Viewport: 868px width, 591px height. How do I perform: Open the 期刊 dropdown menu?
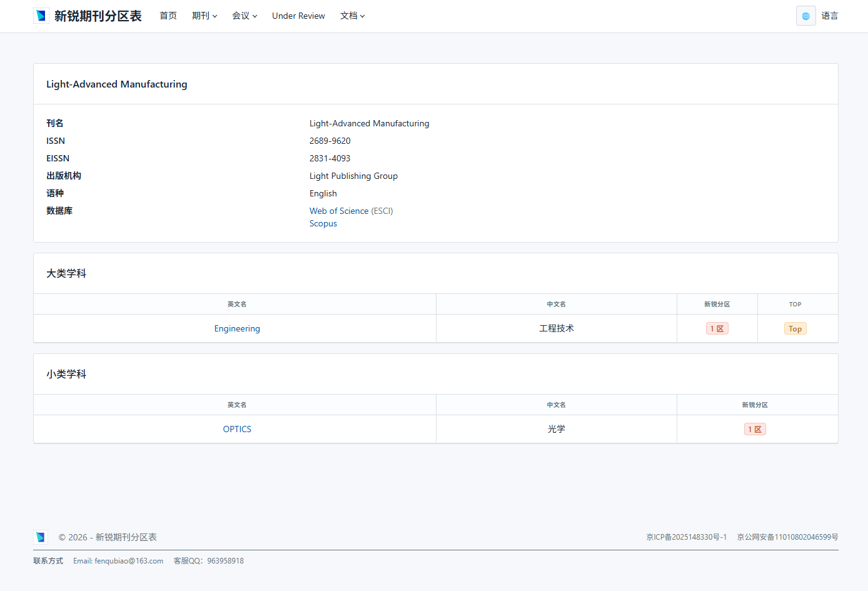pos(204,16)
